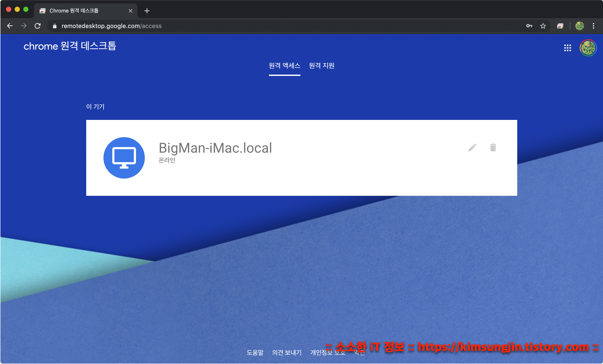Click the trash icon to delete the device
The image size is (603, 364).
(x=493, y=148)
